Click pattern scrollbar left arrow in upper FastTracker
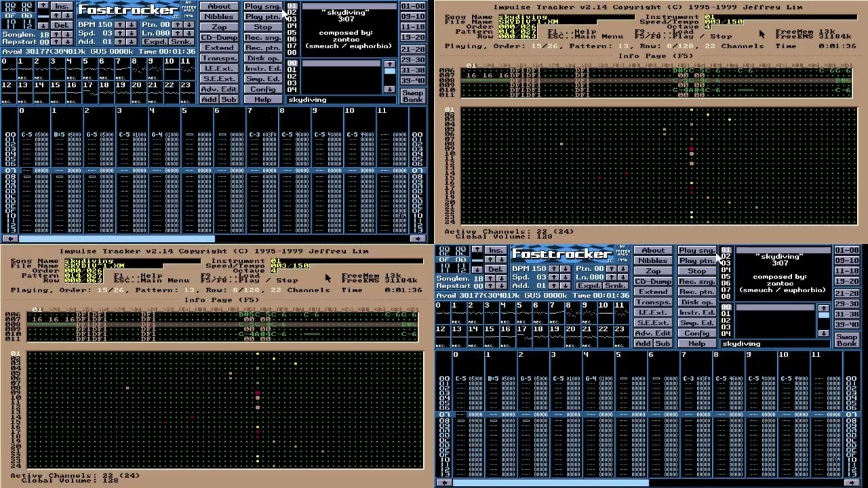The image size is (868, 488). [9, 239]
